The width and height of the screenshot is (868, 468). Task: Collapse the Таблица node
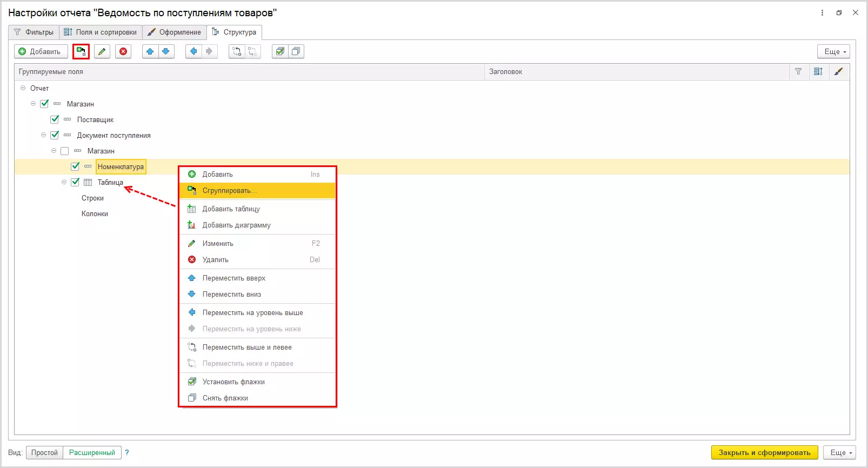click(64, 182)
